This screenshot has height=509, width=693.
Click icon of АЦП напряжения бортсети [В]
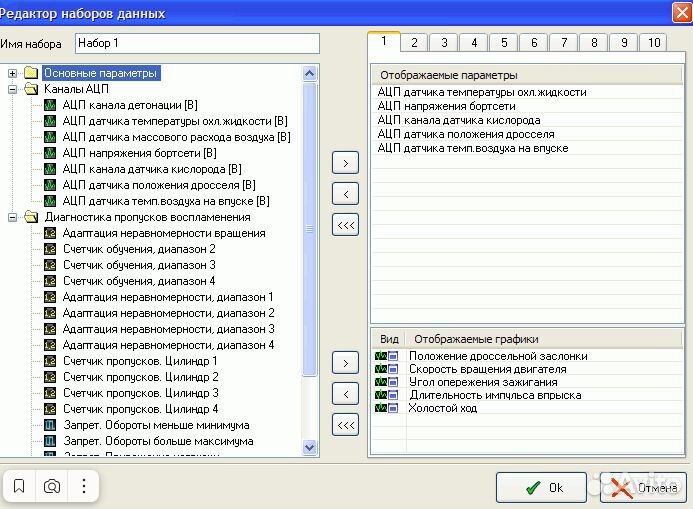50,153
